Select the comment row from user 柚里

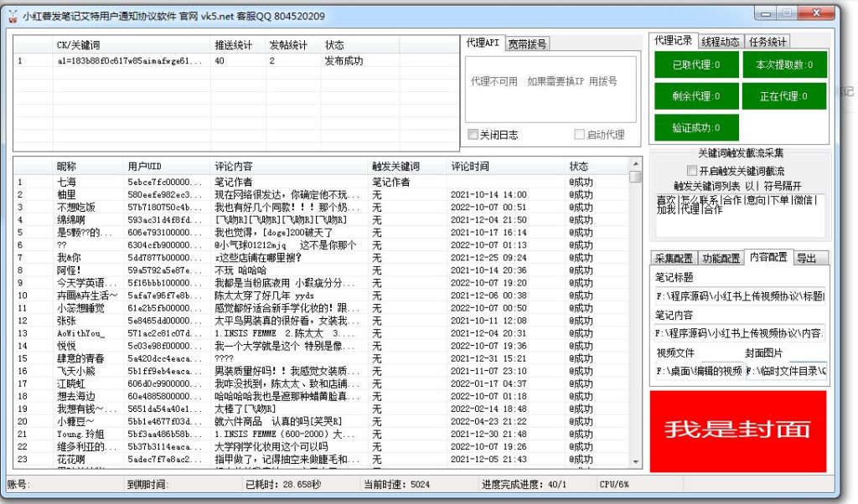67,194
